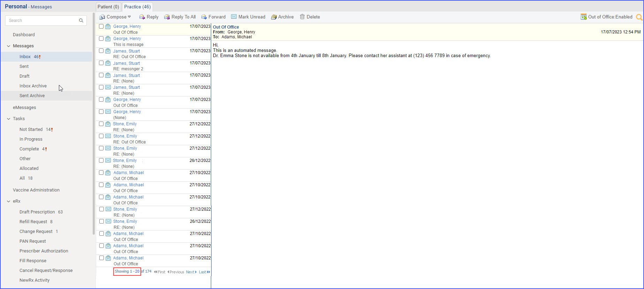Click the Archive icon in toolbar
Image resolution: width=644 pixels, height=289 pixels.
pyautogui.click(x=274, y=17)
